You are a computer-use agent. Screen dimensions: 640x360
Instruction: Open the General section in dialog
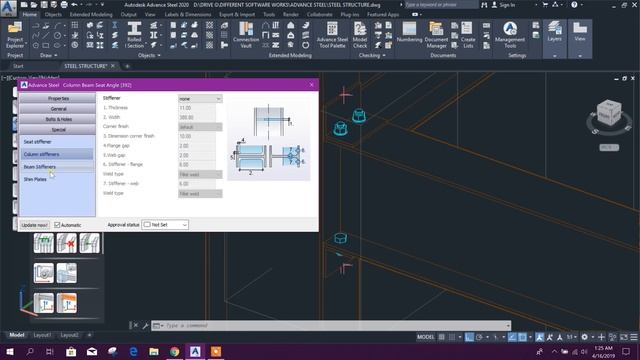58,109
